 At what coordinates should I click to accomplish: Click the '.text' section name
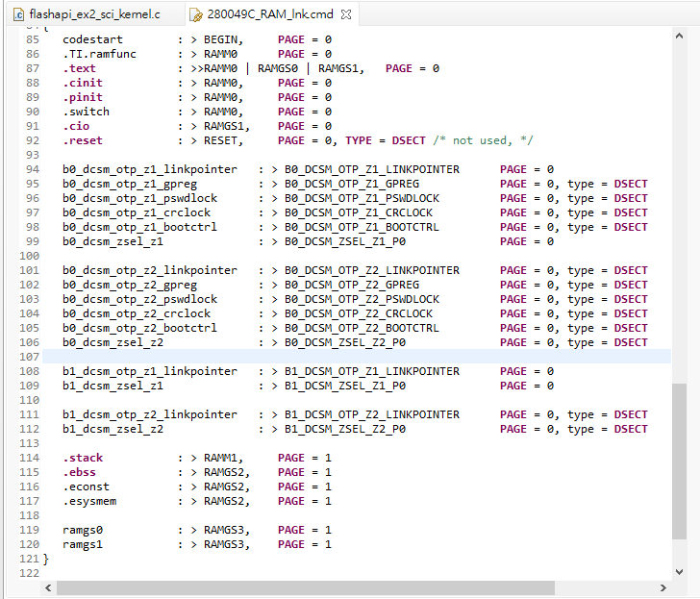[80, 68]
